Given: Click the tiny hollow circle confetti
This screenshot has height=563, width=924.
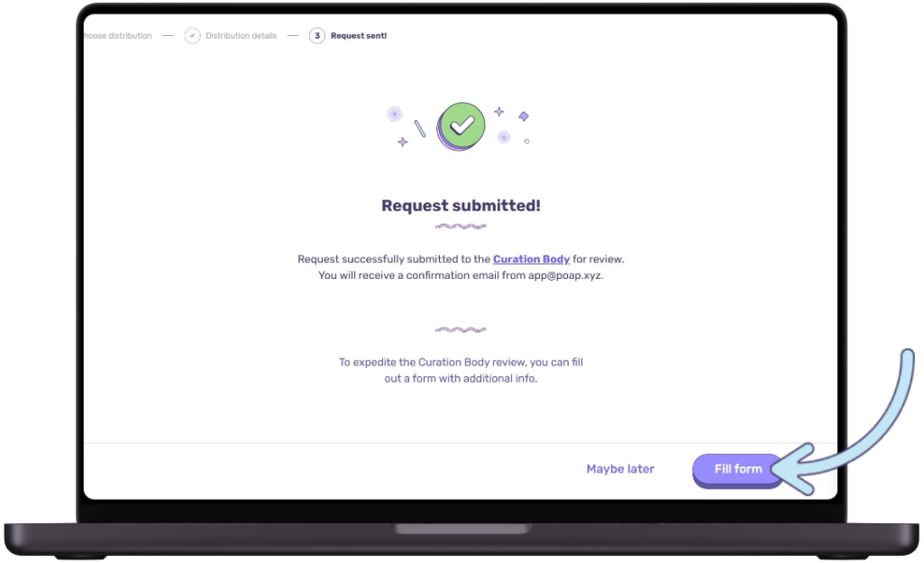Looking at the screenshot, I should tap(526, 142).
